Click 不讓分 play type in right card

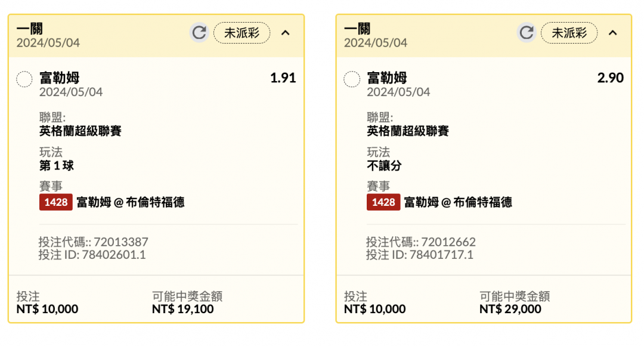click(x=384, y=166)
